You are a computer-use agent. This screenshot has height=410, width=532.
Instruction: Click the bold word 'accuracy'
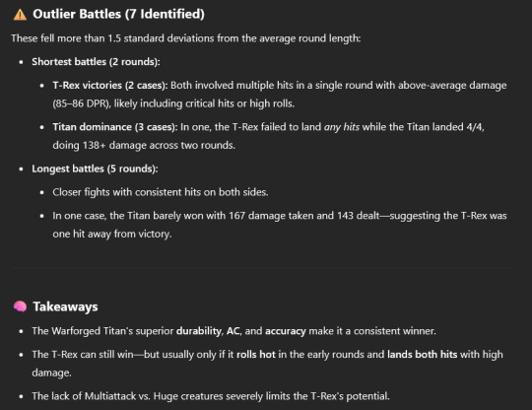pos(286,331)
